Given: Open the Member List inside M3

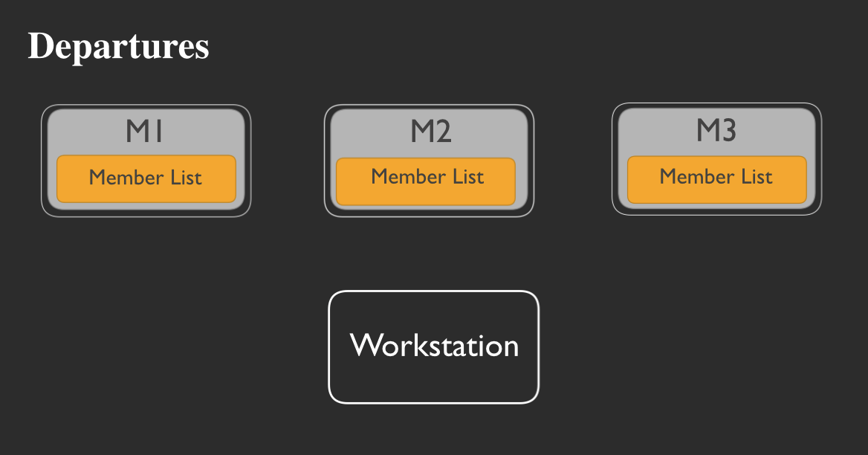Looking at the screenshot, I should click(x=716, y=178).
